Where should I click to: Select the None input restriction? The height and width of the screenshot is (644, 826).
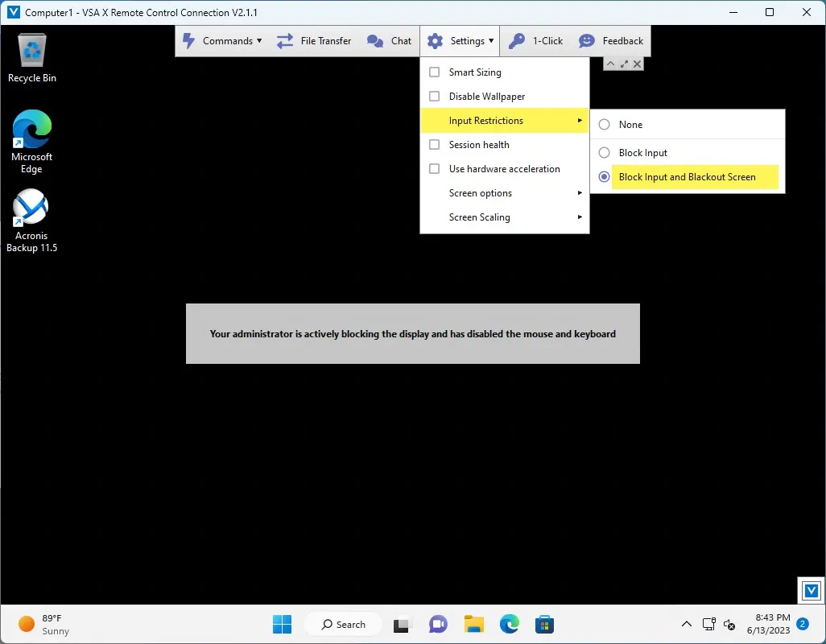click(x=604, y=125)
